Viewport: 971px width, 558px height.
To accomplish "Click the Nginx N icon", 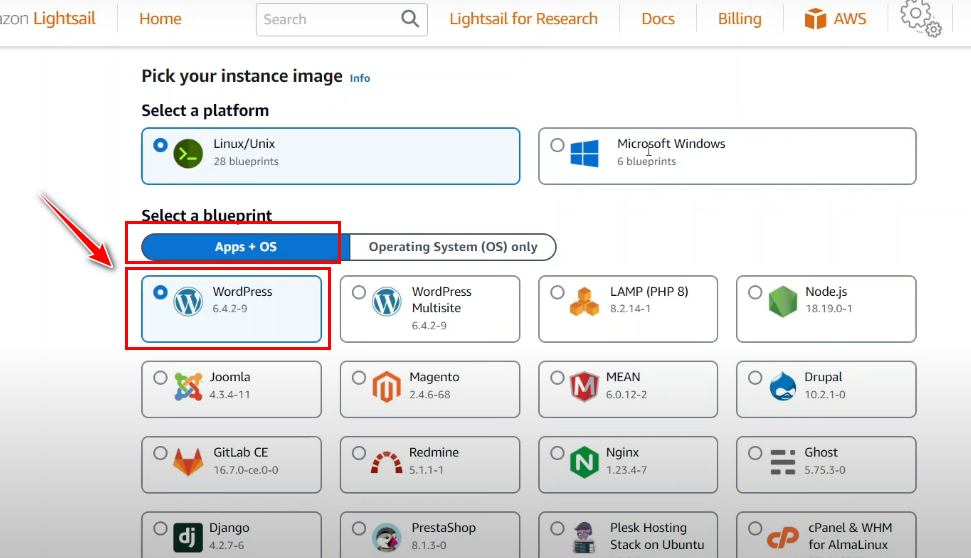I will click(x=584, y=462).
